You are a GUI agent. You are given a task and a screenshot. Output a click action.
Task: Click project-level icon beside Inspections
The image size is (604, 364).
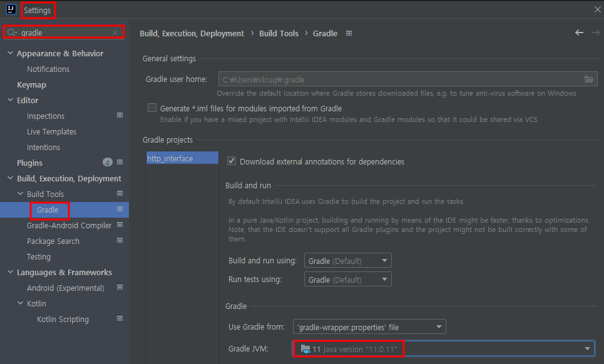tap(120, 116)
